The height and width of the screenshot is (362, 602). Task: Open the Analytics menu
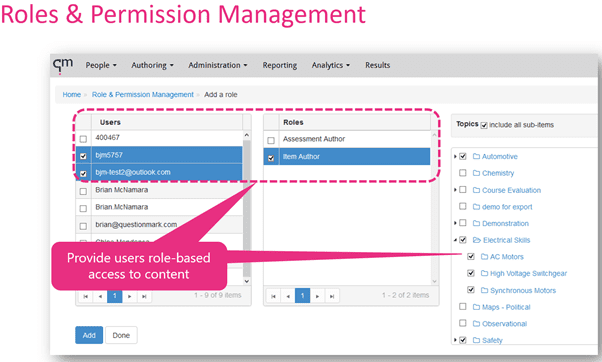pos(331,65)
